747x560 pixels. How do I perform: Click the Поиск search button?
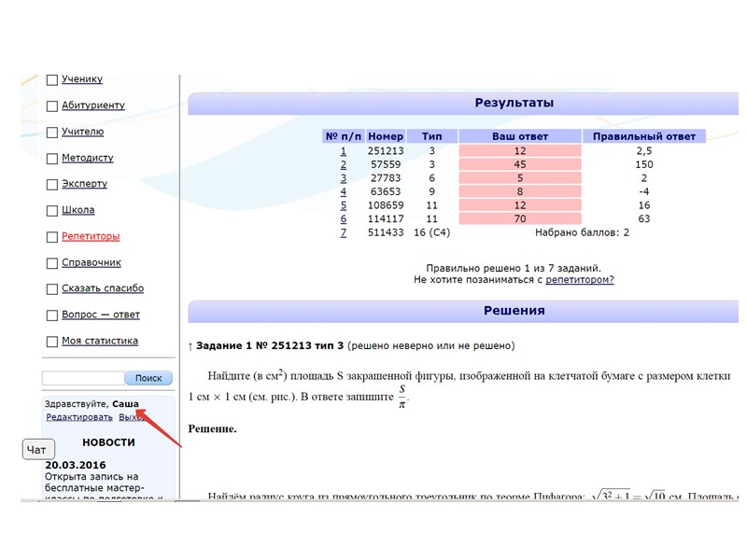[x=148, y=378]
